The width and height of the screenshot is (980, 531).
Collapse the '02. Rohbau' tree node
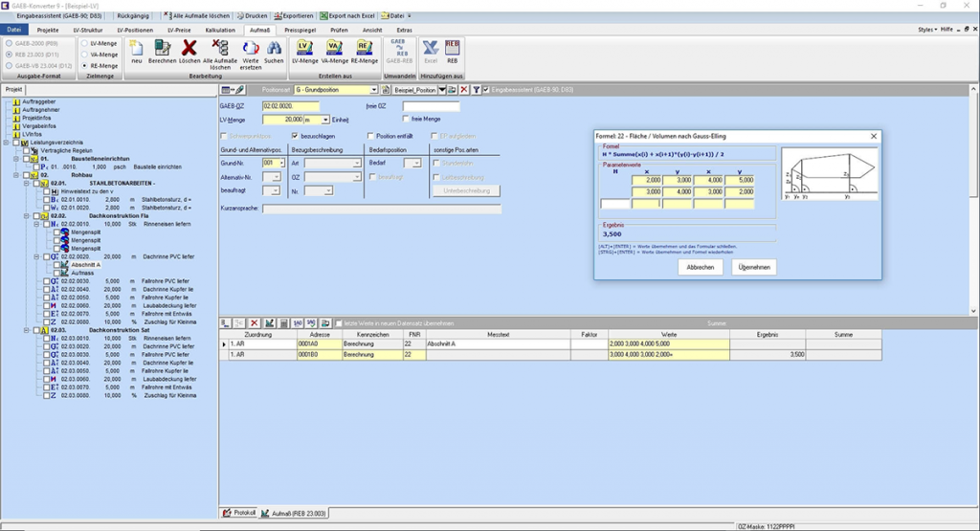tap(17, 175)
